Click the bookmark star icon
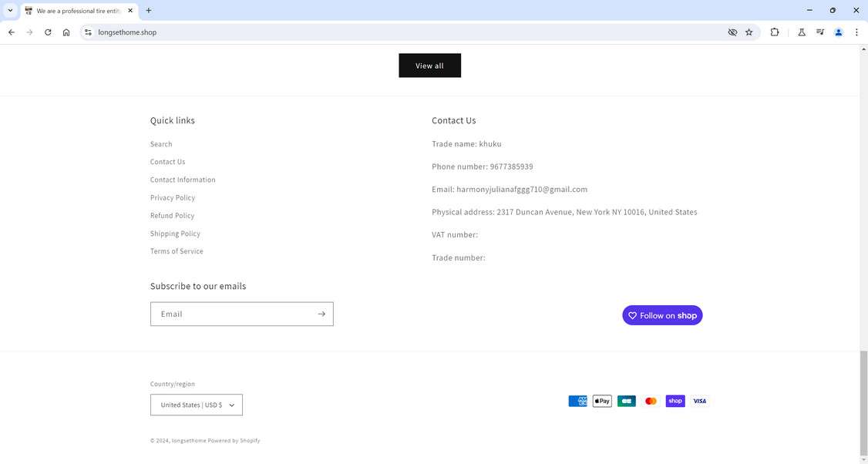The width and height of the screenshot is (868, 464). [x=749, y=32]
